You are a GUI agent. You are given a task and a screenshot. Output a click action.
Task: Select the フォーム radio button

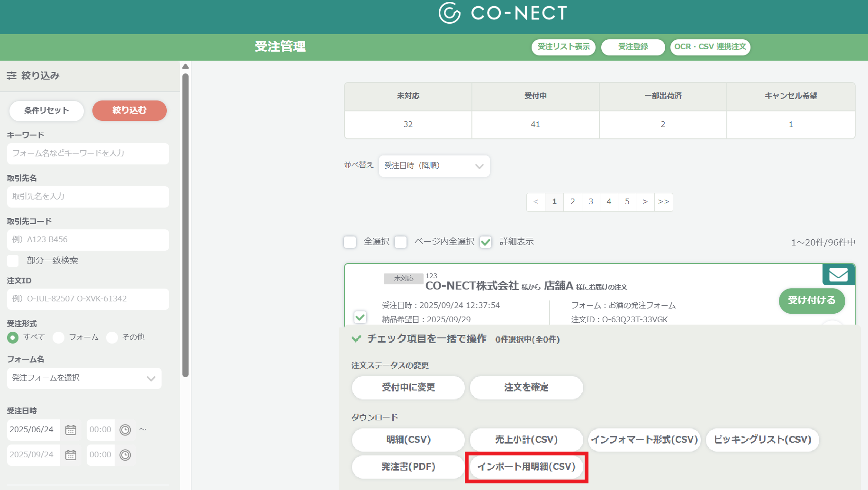coord(58,337)
